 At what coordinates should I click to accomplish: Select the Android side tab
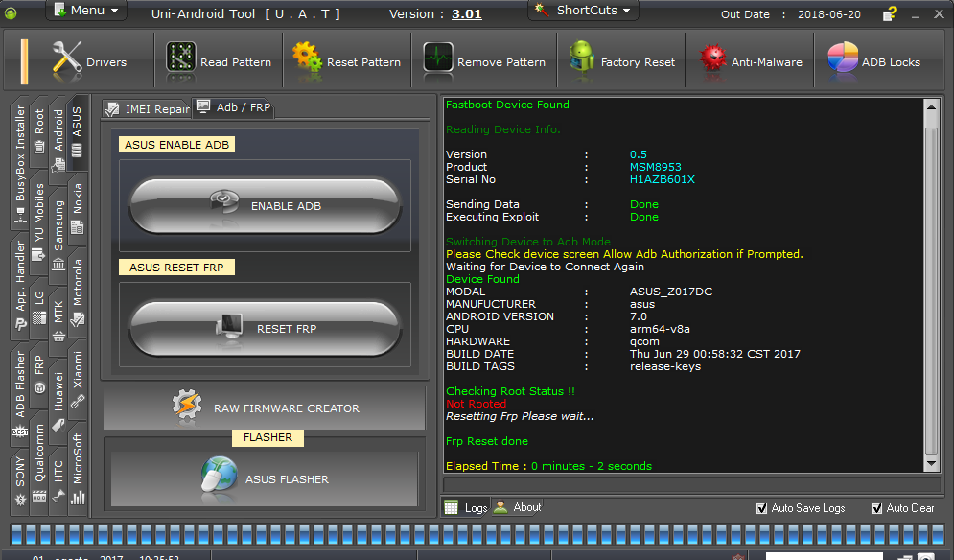point(58,139)
